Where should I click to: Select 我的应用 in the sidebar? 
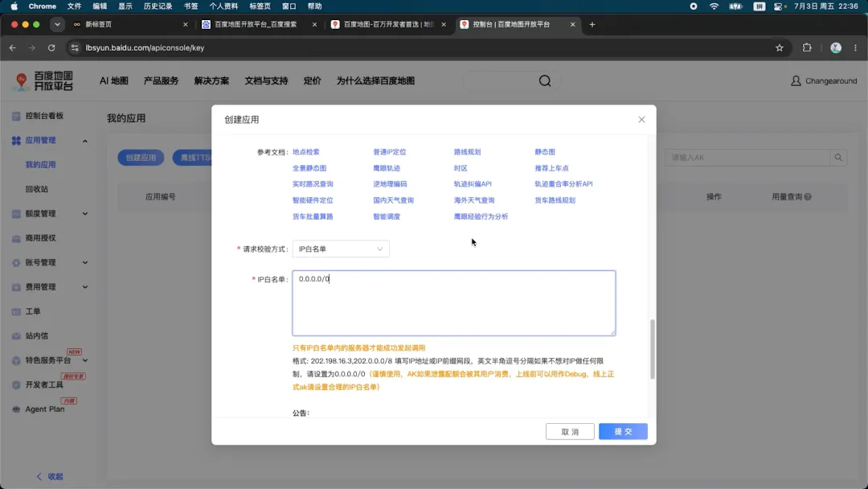click(x=40, y=165)
